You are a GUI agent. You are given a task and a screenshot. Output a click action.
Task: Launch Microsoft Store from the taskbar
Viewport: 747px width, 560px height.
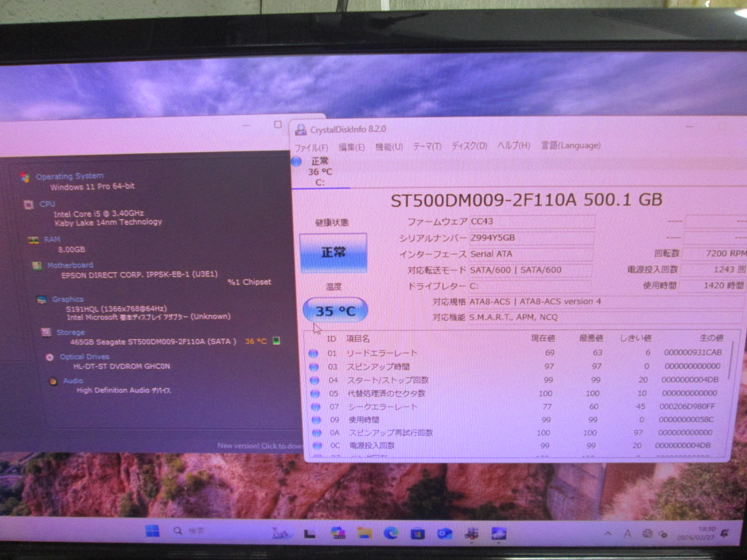click(417, 533)
